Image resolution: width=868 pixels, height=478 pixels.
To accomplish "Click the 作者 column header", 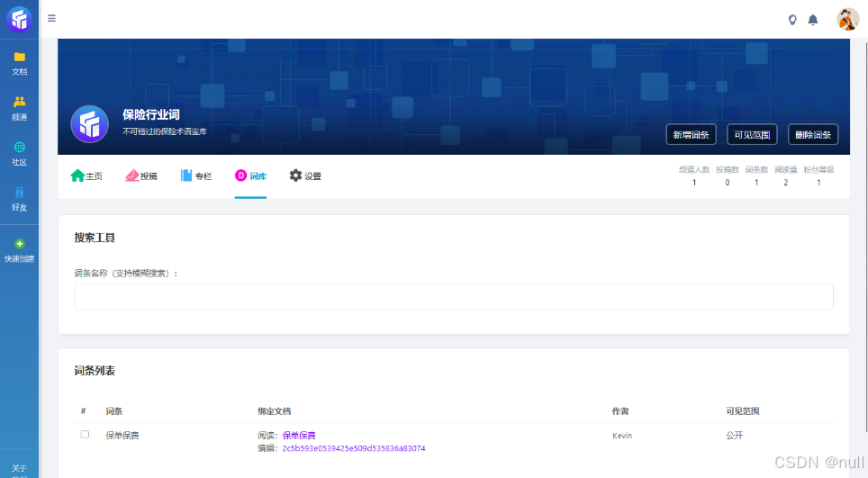I will pyautogui.click(x=620, y=411).
